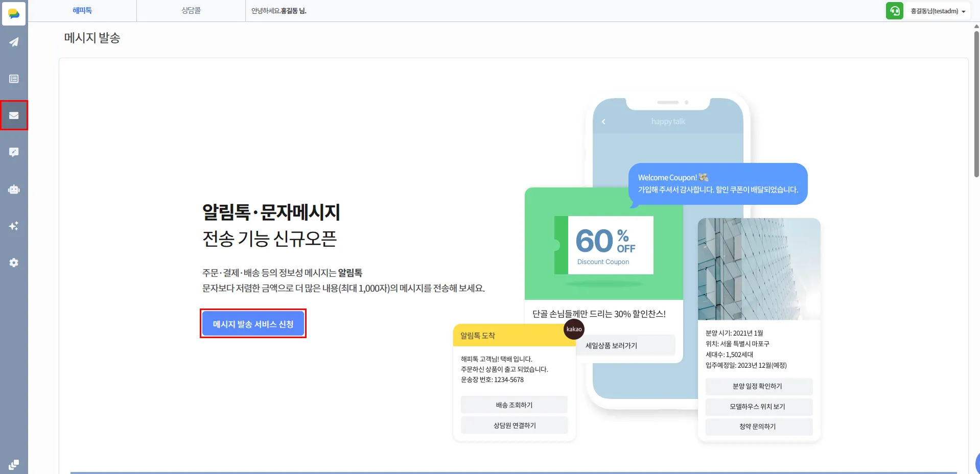The image size is (980, 474).
Task: Expand the 홍길동님(testadm) account dropdown
Action: (938, 11)
